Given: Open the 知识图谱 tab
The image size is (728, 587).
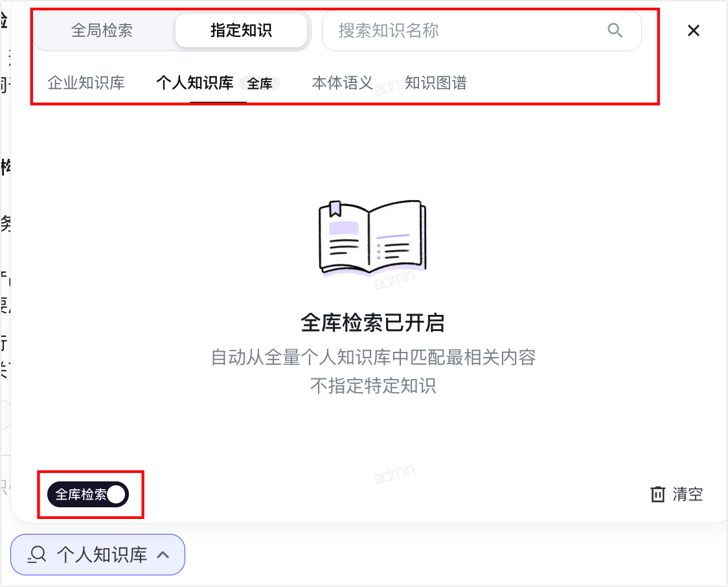Looking at the screenshot, I should click(435, 83).
